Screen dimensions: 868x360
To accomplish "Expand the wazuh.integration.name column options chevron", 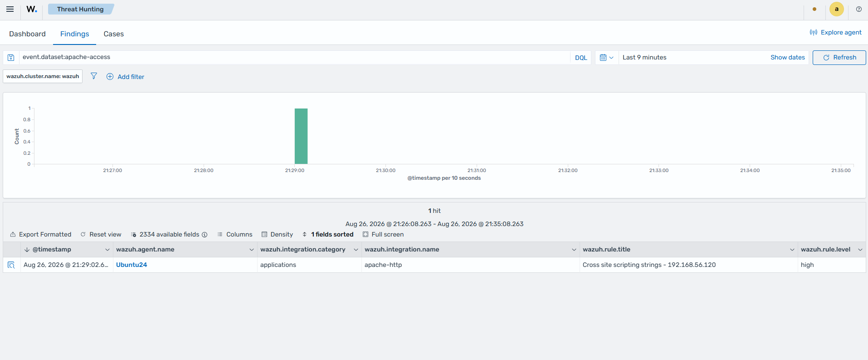I will point(574,250).
